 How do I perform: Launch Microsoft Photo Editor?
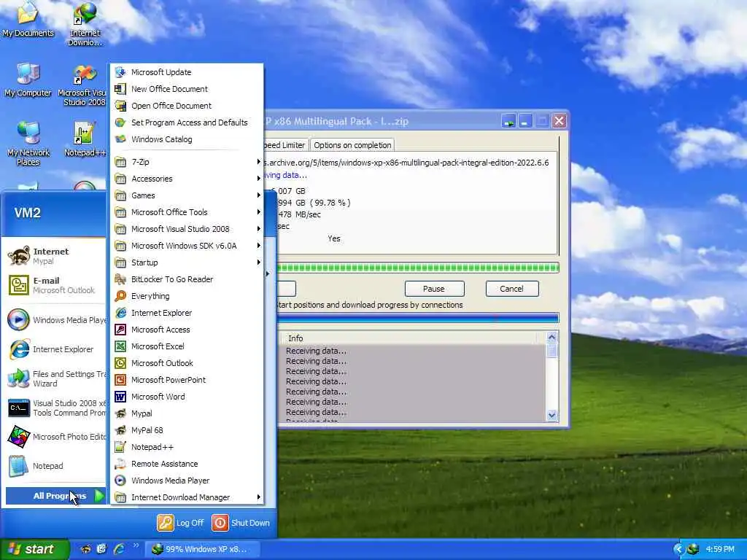pyautogui.click(x=55, y=437)
